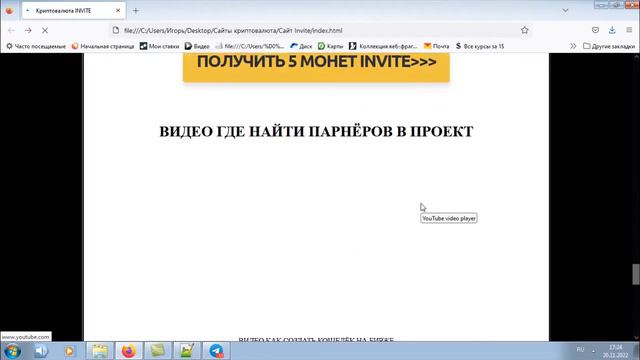Click heading ВИДЕО ГДЕ НАЙТИ ПАРНЁРОВ В ПРОЕКТ

coord(316,131)
